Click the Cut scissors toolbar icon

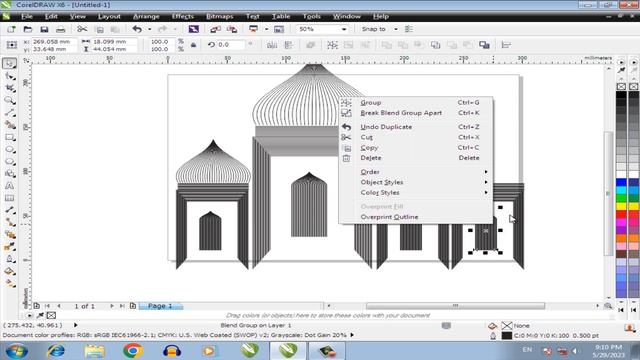pyautogui.click(x=82, y=29)
